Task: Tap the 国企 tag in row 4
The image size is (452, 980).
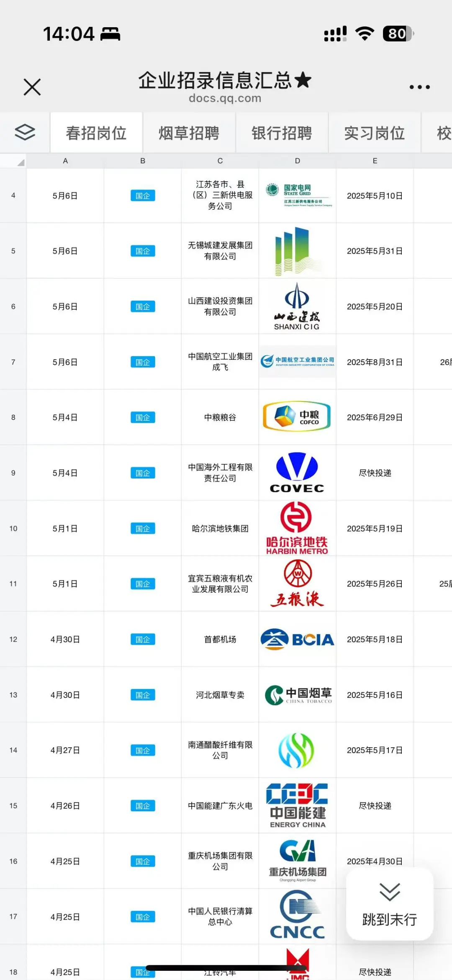Action: pyautogui.click(x=143, y=195)
